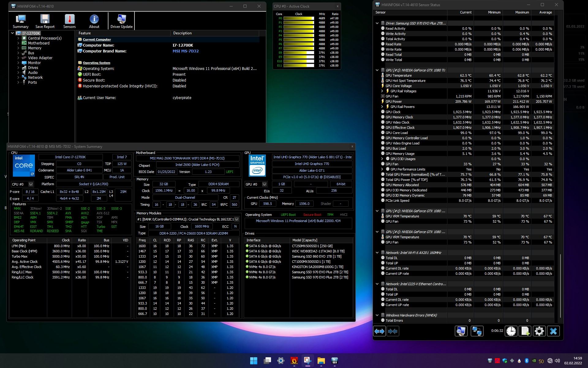The image size is (588, 368).
Task: Expand GPU Rail Voltages sensor row
Action: [x=382, y=91]
